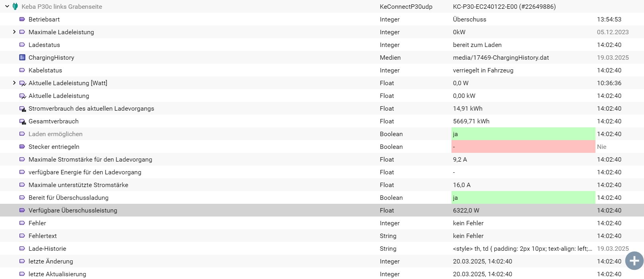Click the variable icon for Stecker entriegeln
Screen dimensions: 644x279
tap(22, 146)
